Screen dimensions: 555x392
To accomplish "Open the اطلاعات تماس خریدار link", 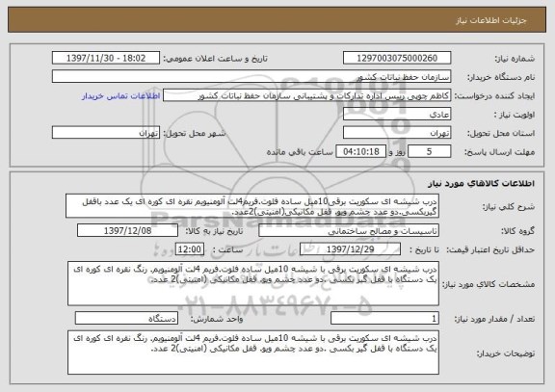I will click(x=121, y=96).
